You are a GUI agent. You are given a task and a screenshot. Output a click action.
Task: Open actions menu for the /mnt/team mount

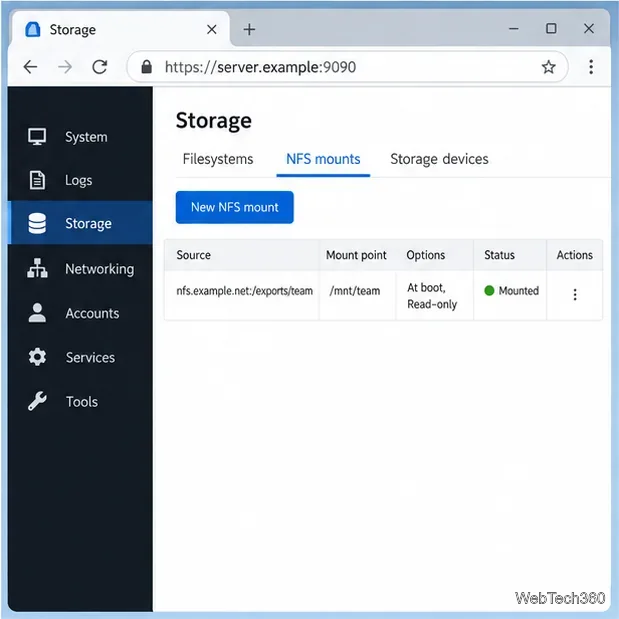click(575, 294)
